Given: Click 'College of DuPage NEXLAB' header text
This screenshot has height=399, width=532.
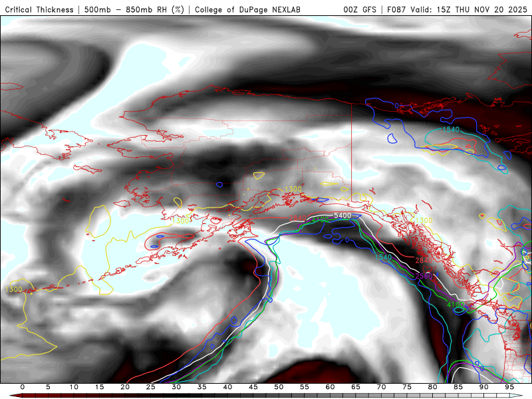Looking at the screenshot, I should tap(247, 9).
